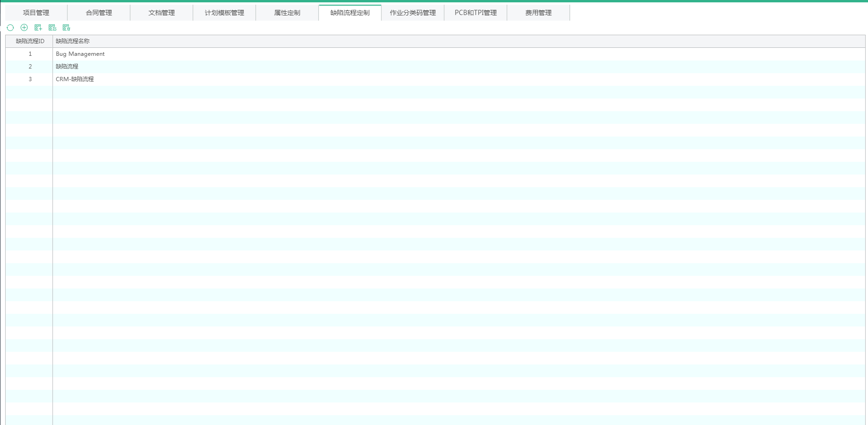Select the 计划模板管理 tab

click(x=224, y=13)
